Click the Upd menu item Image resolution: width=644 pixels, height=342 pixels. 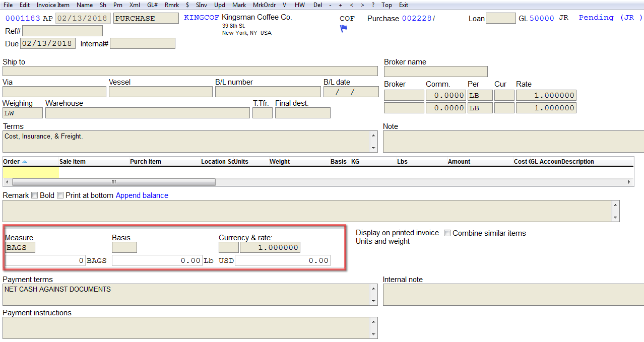tap(220, 5)
